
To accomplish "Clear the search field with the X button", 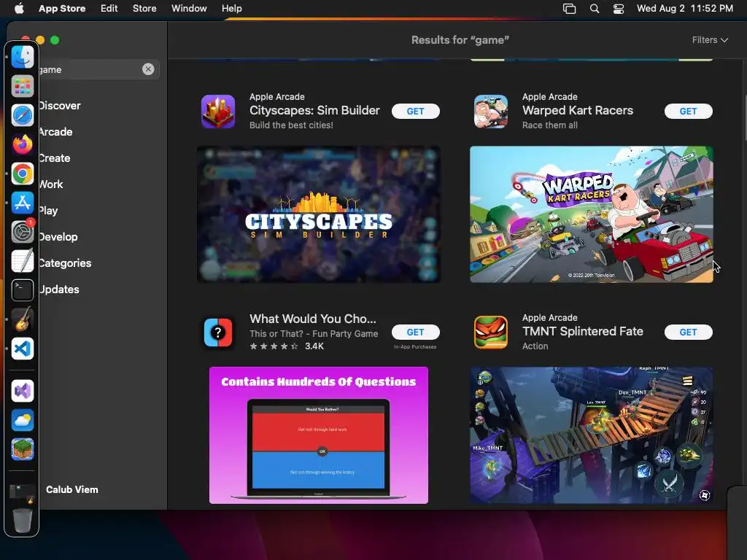I will [148, 69].
